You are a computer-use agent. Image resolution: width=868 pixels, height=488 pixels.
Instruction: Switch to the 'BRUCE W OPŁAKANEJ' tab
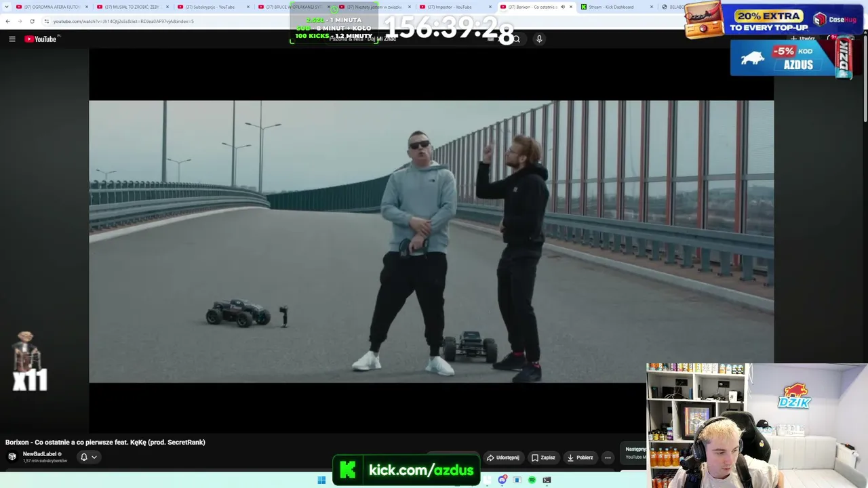[x=294, y=7]
